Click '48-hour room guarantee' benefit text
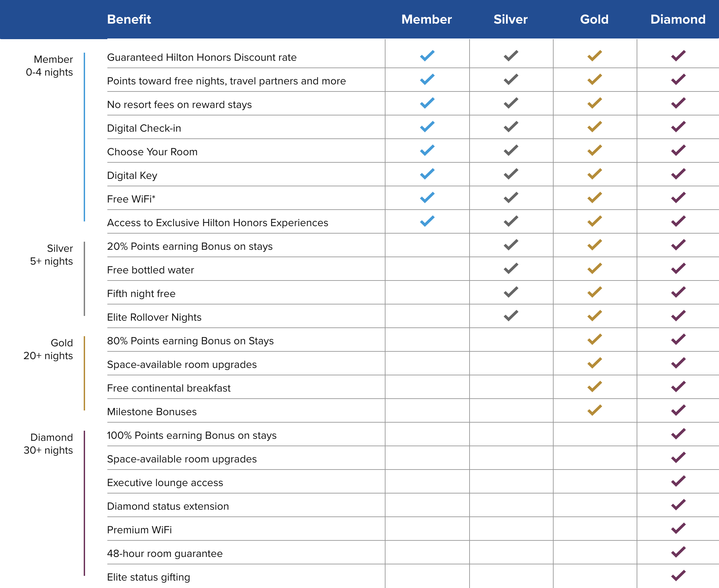The image size is (719, 588). (x=165, y=554)
